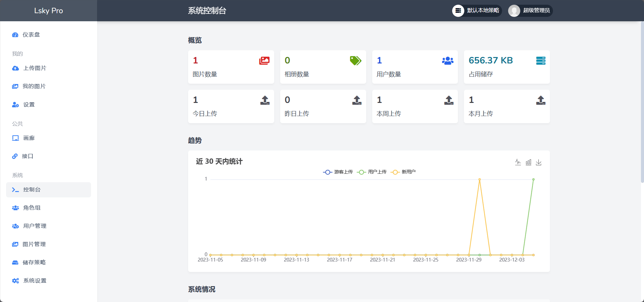
Task: Open the 超级管理员 user menu
Action: tap(530, 11)
